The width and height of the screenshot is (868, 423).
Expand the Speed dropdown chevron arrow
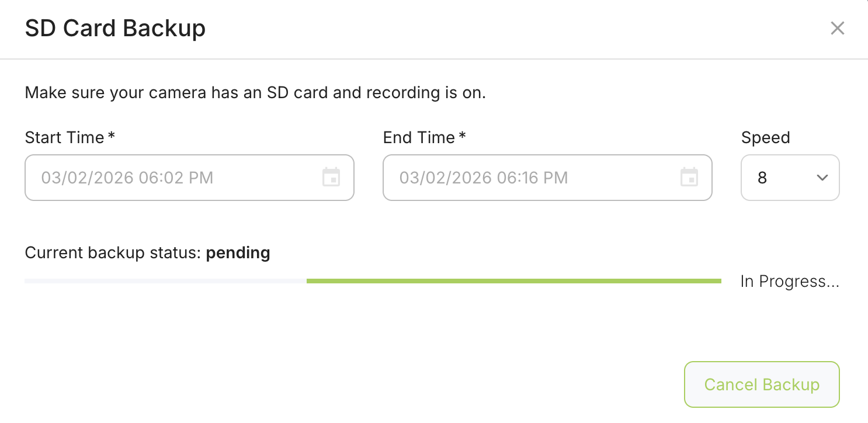pyautogui.click(x=822, y=178)
